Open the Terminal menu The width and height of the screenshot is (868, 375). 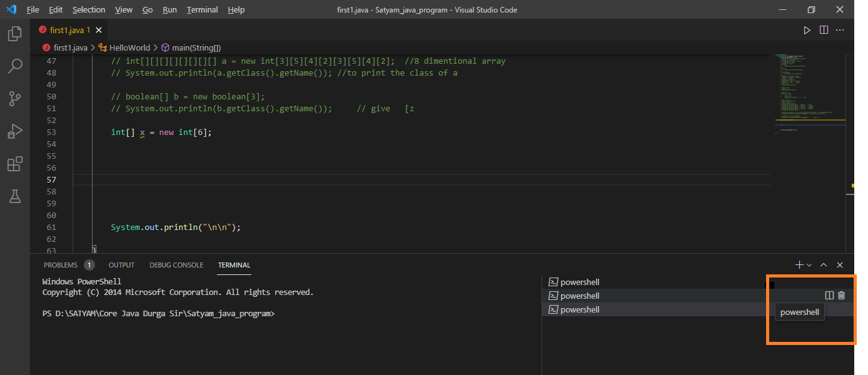[201, 9]
